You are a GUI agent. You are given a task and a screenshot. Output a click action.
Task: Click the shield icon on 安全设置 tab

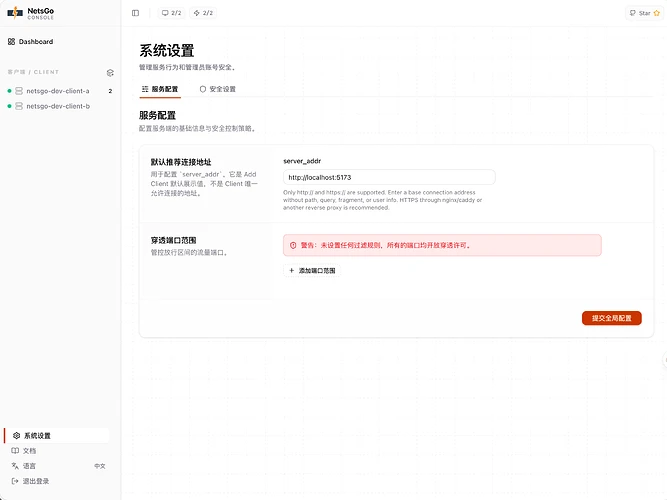click(203, 89)
